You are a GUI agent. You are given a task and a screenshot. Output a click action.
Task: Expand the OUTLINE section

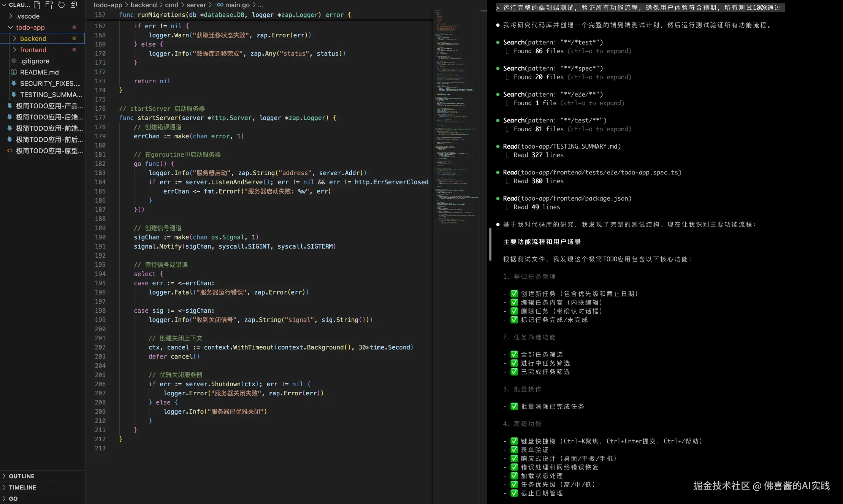pos(21,476)
